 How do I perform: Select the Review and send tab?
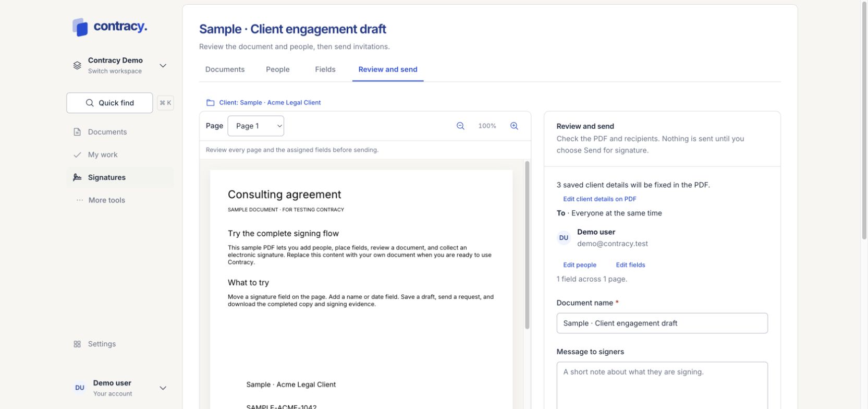click(388, 69)
